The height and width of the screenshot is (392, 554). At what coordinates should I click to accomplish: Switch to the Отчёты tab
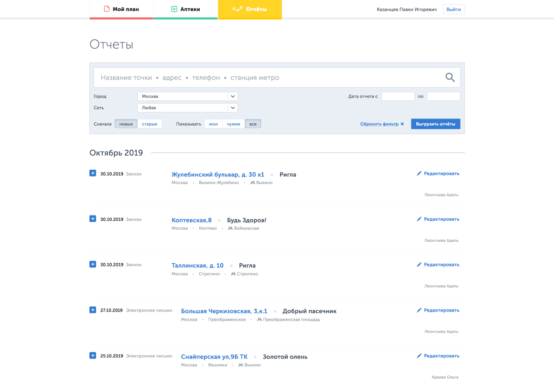[250, 9]
